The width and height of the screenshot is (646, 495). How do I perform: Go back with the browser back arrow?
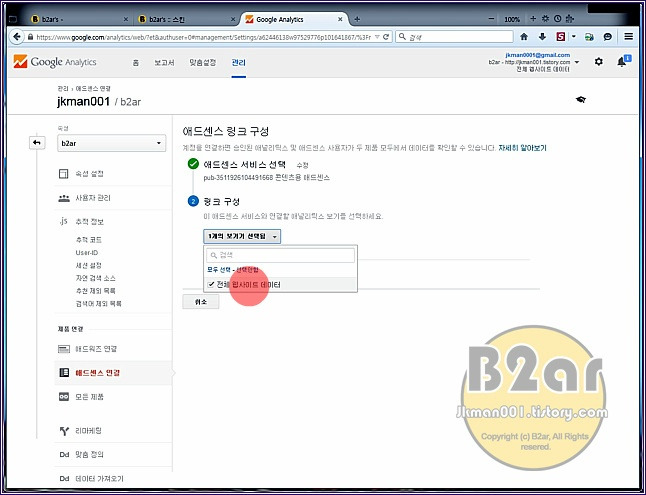17,37
